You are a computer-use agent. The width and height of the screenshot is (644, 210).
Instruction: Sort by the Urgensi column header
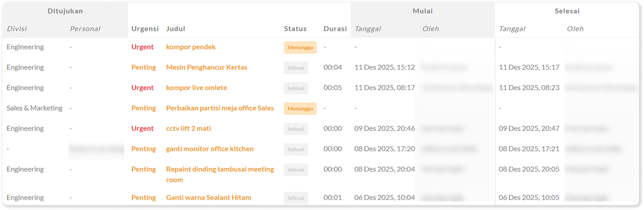145,29
